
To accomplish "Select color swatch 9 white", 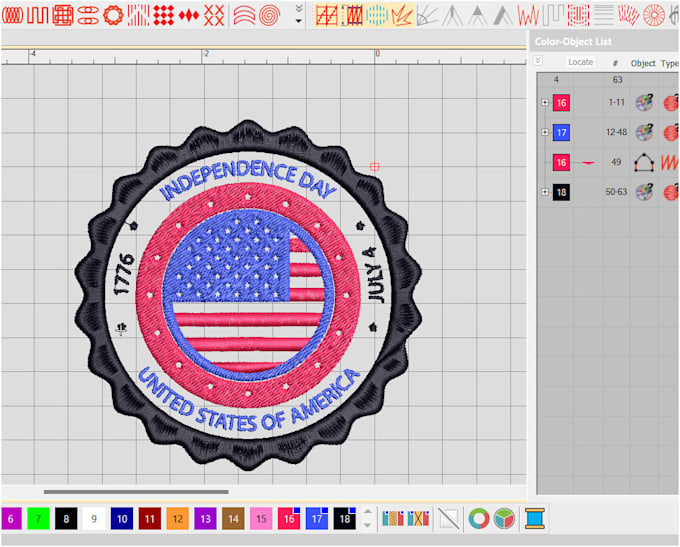I will tap(94, 518).
